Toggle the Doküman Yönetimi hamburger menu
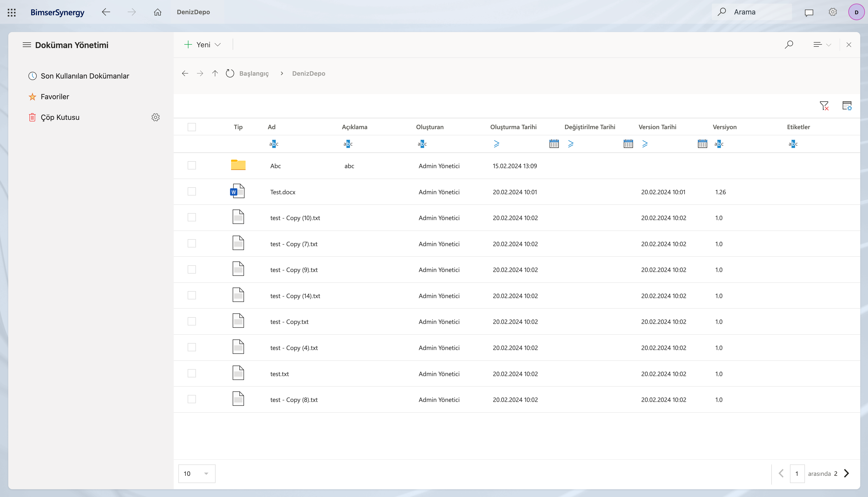Image resolution: width=868 pixels, height=497 pixels. (x=27, y=45)
